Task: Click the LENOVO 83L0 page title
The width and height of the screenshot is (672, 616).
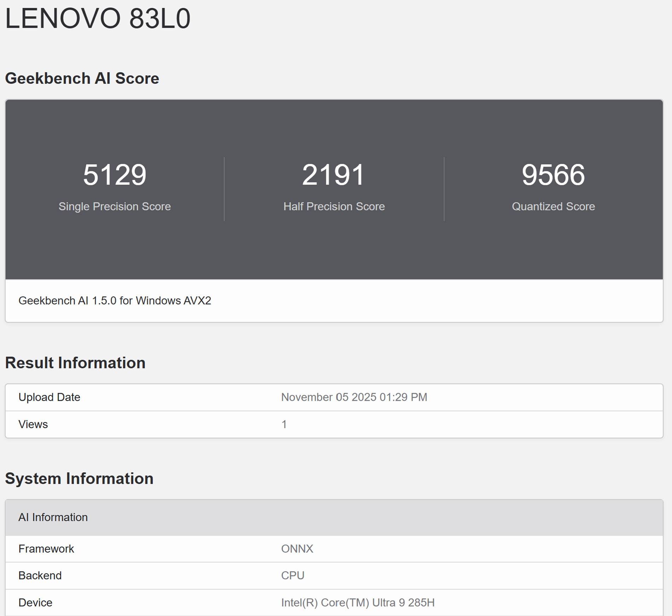Action: (x=98, y=18)
